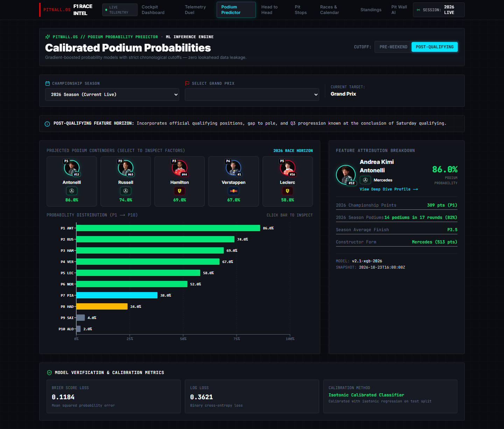Click the sparkle icon beside PITWALL.OS header

tap(48, 37)
